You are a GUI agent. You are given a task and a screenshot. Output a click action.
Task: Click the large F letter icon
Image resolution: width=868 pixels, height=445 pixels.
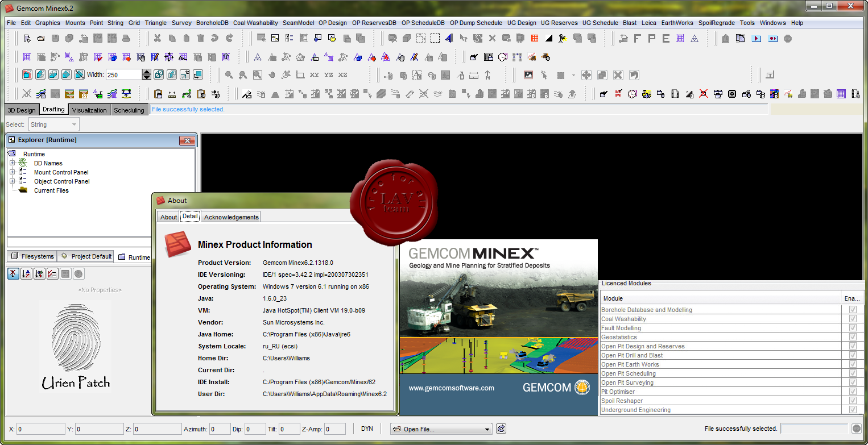click(x=638, y=39)
